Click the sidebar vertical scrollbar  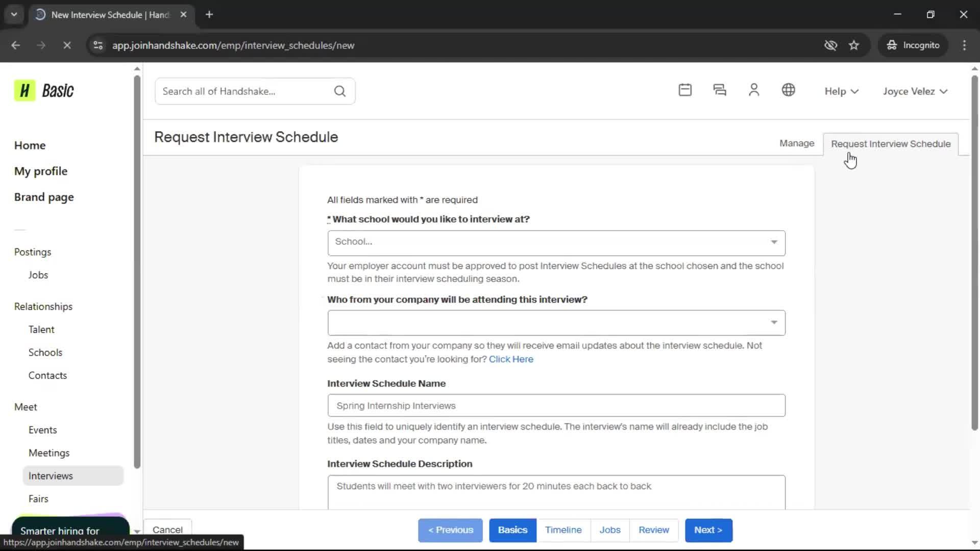pyautogui.click(x=137, y=272)
